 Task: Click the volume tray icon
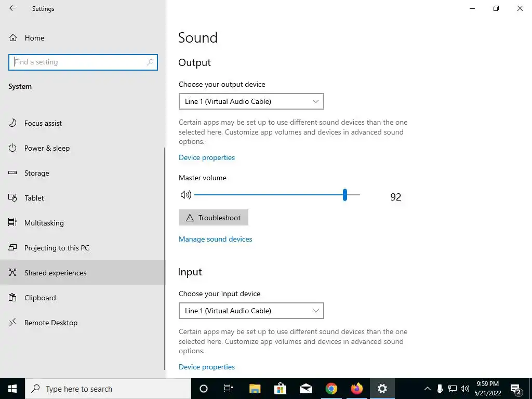[x=465, y=389]
